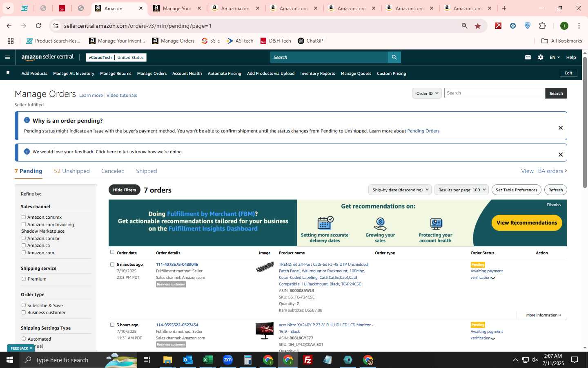
Task: Dismiss the 'Why is an order pending' notice
Action: (x=561, y=128)
